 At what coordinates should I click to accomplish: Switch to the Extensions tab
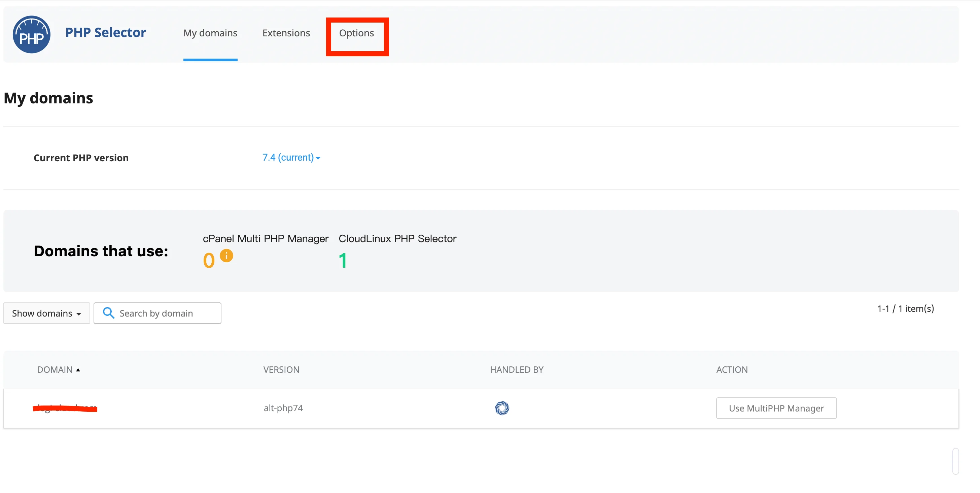[286, 33]
